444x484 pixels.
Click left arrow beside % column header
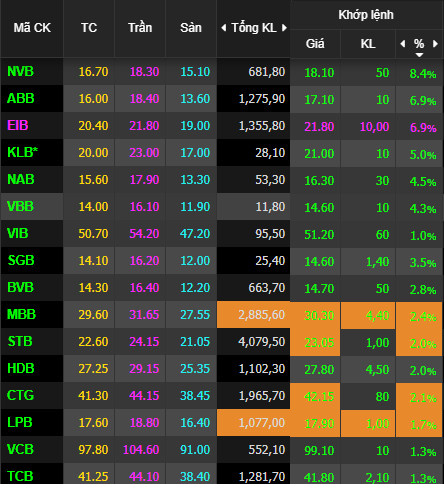pyautogui.click(x=403, y=44)
